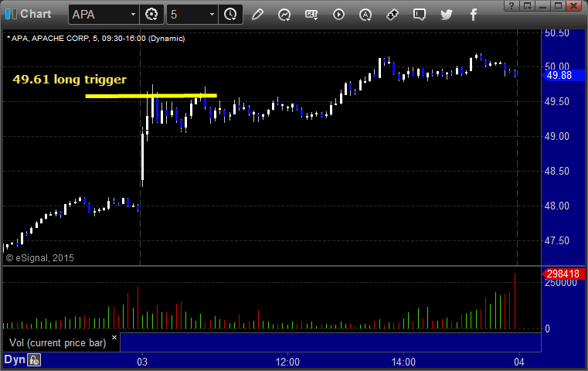Image resolution: width=588 pixels, height=371 pixels.
Task: Toggle the Dyn lock icon
Action: 34,360
